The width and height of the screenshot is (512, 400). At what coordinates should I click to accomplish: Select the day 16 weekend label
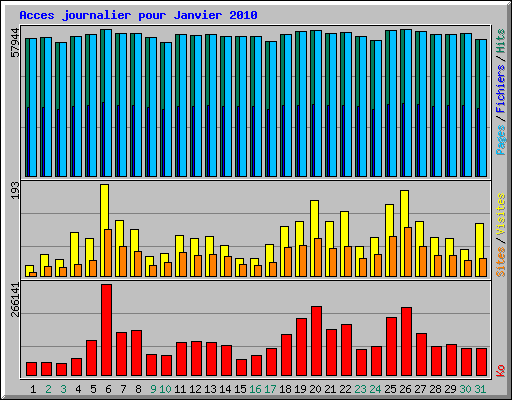(255, 389)
